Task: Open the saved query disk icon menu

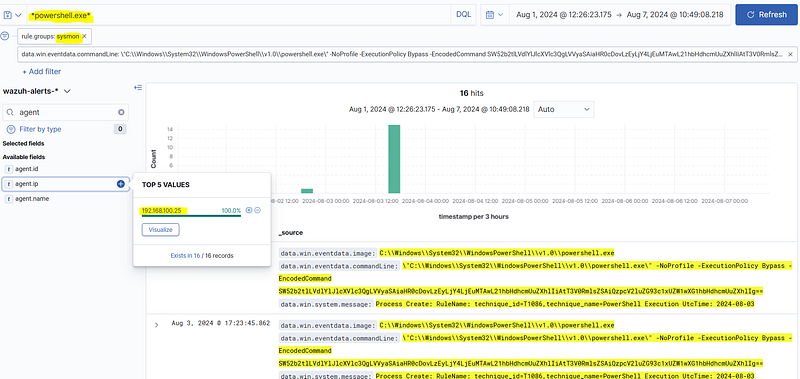Action: pyautogui.click(x=12, y=15)
